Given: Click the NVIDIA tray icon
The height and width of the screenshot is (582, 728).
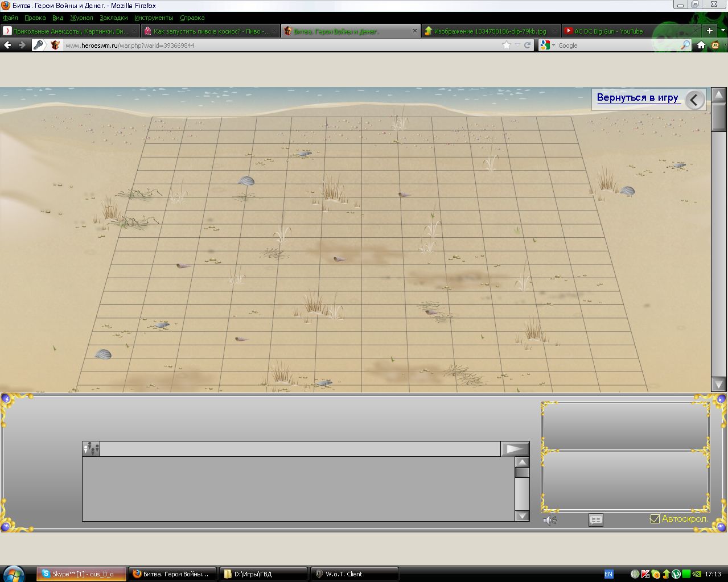Looking at the screenshot, I should point(696,574).
